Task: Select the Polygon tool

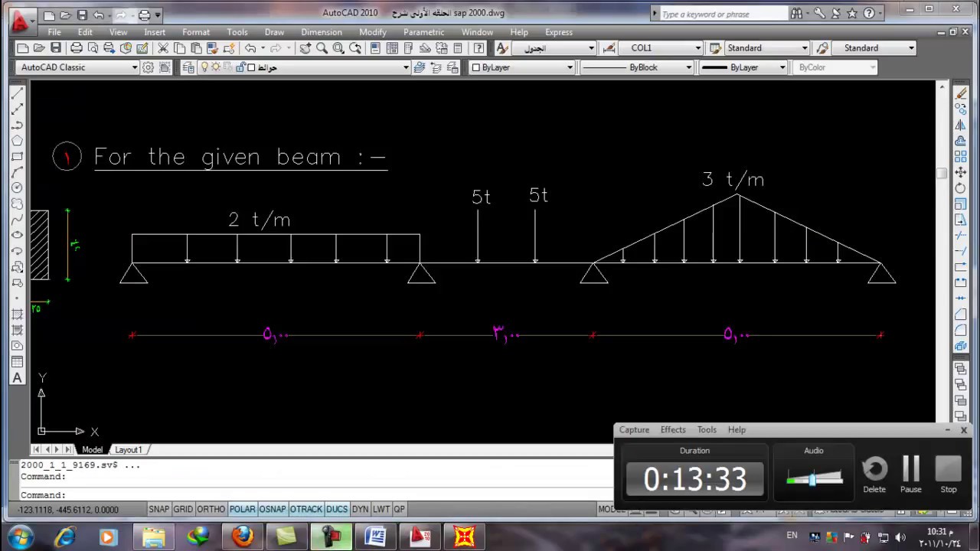Action: point(17,141)
